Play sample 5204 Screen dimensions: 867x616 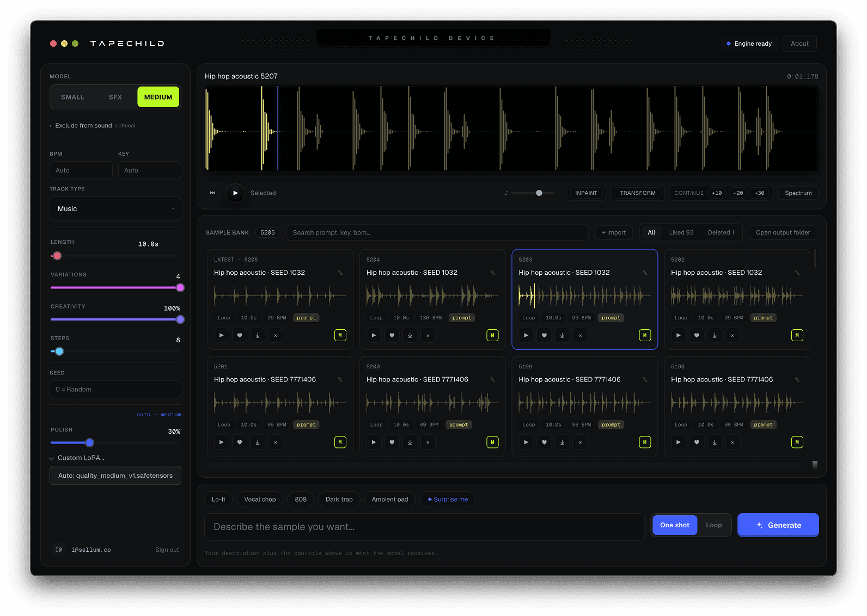point(374,335)
